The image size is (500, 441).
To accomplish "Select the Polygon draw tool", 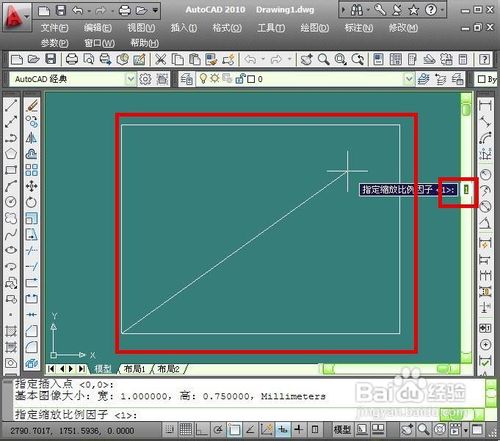I will [11, 154].
